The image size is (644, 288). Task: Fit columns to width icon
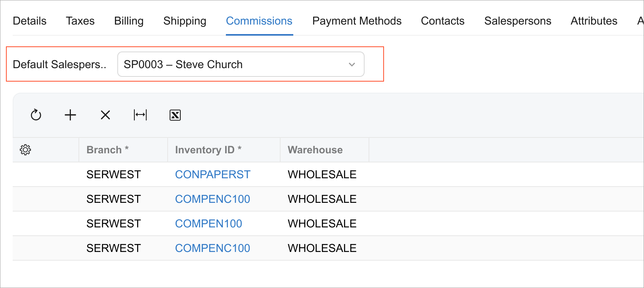(140, 115)
